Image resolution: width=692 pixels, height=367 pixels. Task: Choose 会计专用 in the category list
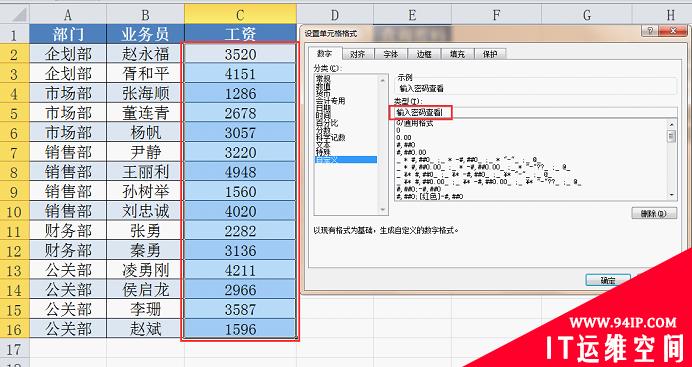331,101
